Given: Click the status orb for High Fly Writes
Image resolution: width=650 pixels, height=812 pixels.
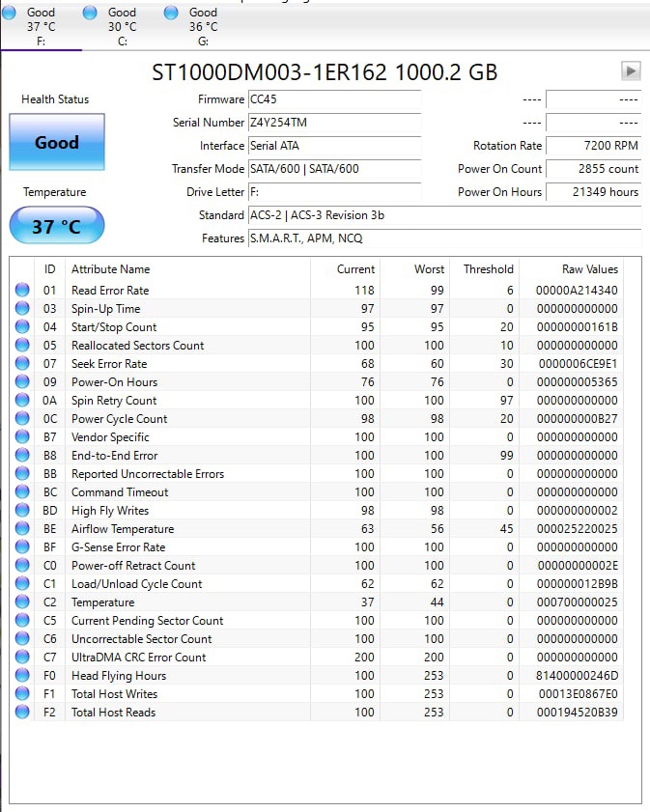Looking at the screenshot, I should [22, 510].
